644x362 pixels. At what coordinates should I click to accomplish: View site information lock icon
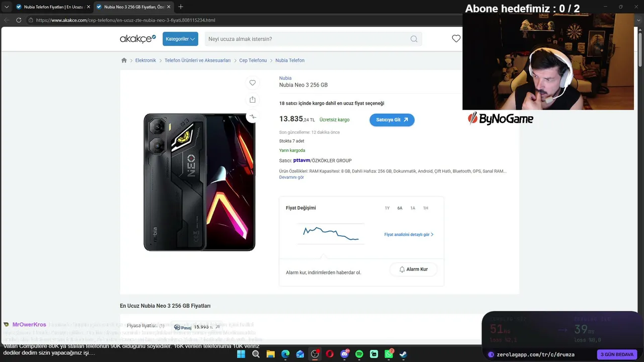tap(31, 20)
